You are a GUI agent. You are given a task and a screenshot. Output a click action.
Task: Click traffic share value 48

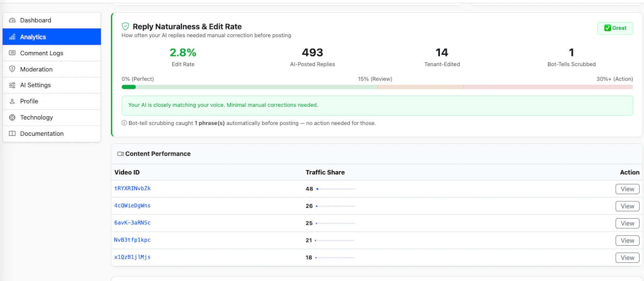coord(309,189)
